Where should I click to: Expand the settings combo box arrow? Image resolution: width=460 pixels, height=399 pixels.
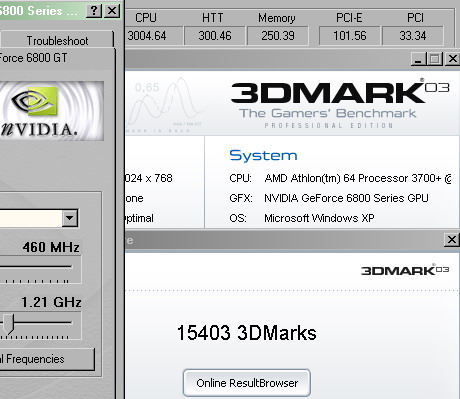coord(70,218)
